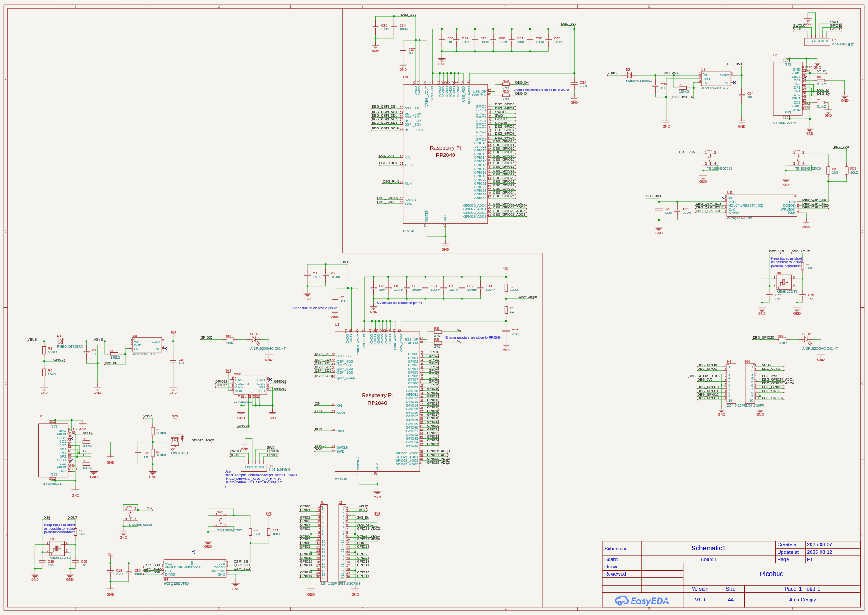Screen dimensions: 868x615
Task: Select the H3 10-pin header symbol
Action: point(731,383)
